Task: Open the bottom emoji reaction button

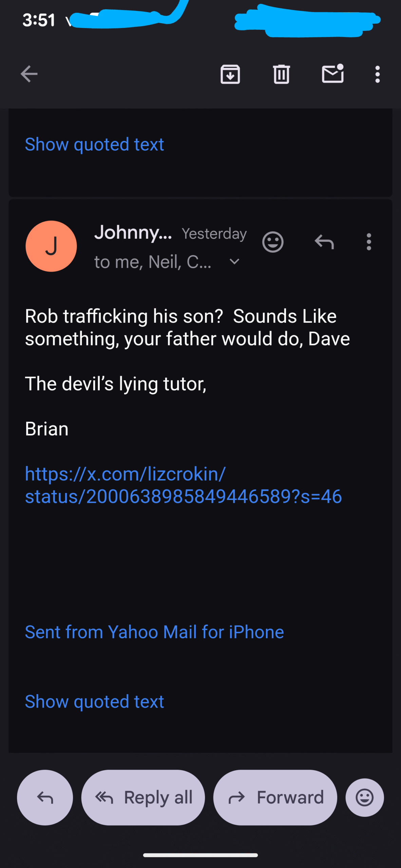Action: (365, 797)
